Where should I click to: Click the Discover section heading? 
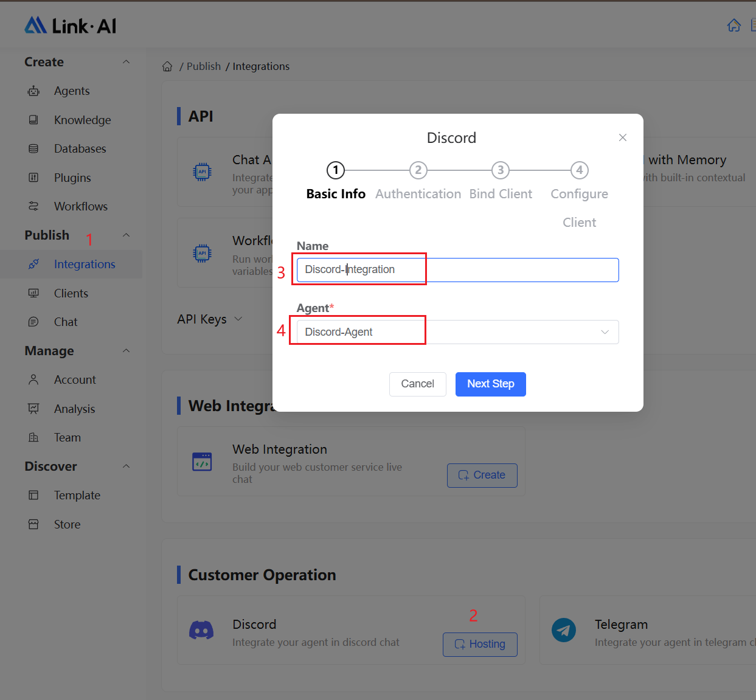50,466
